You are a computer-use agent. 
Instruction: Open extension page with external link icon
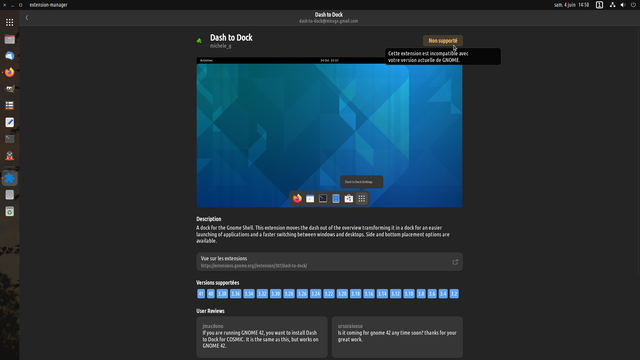pyautogui.click(x=455, y=262)
